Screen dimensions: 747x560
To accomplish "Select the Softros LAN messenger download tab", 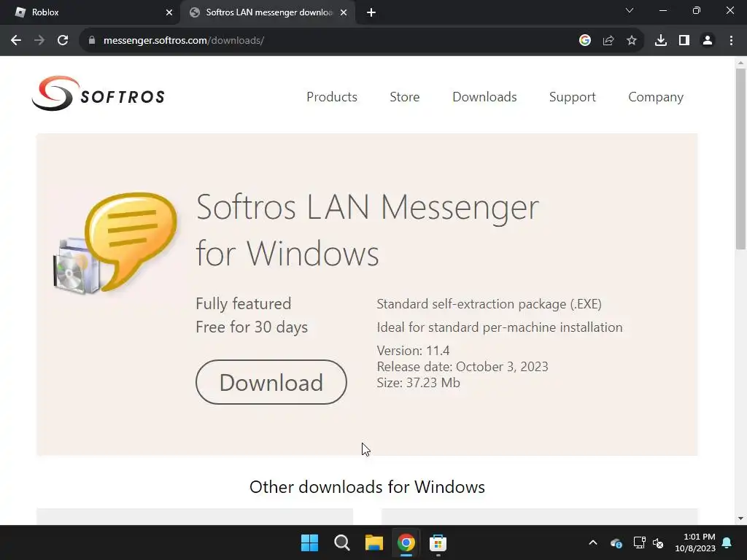I will click(267, 12).
